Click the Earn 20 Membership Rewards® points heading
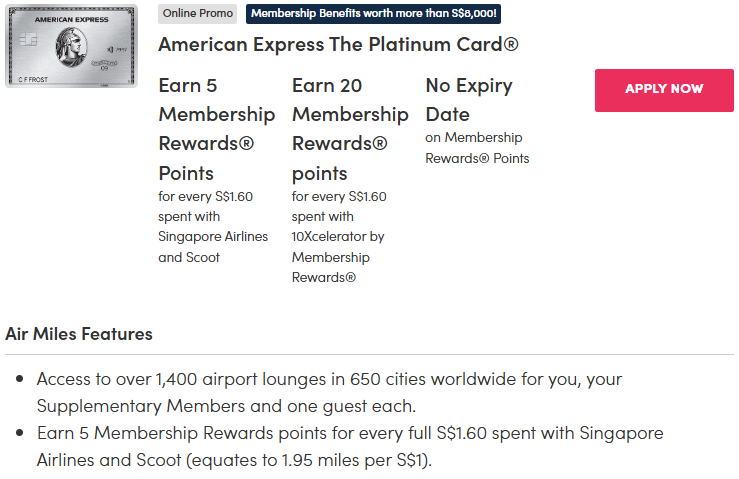 [x=350, y=129]
